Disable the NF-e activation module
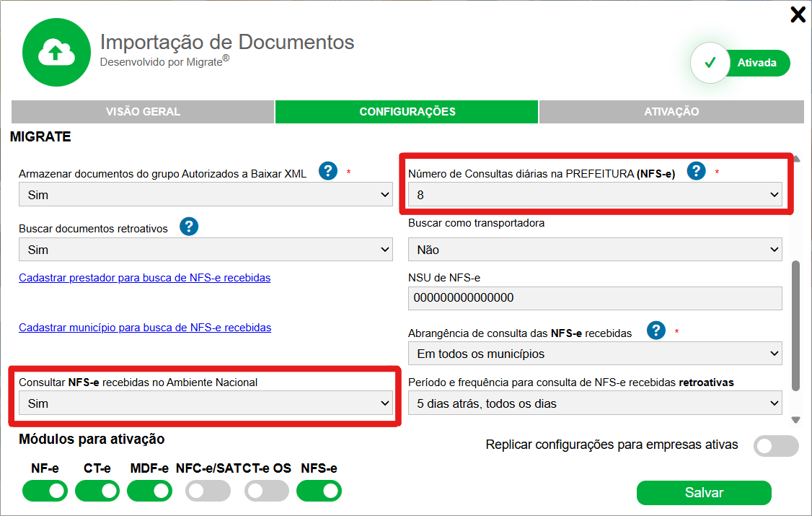Image resolution: width=812 pixels, height=516 pixels. click(45, 491)
